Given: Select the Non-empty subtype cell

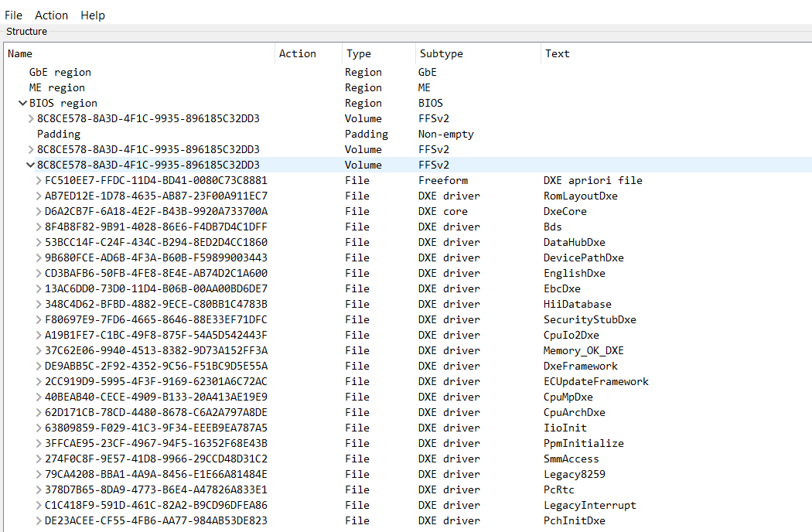Looking at the screenshot, I should [446, 135].
